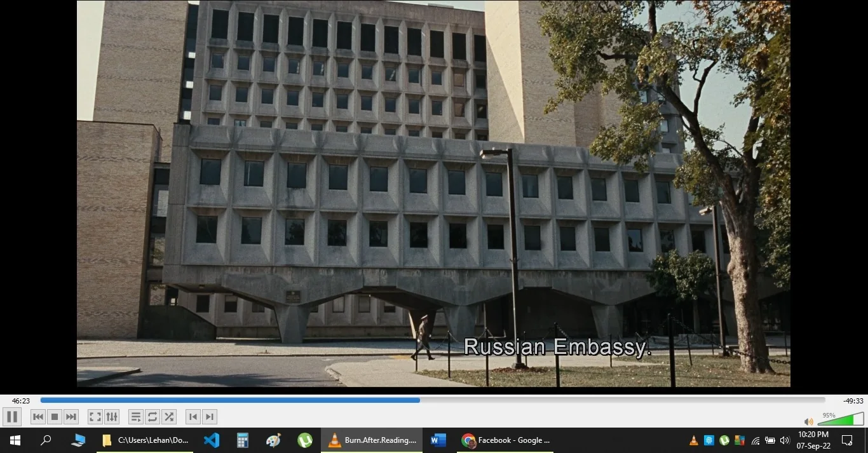The height and width of the screenshot is (453, 868).
Task: Toggle remaining time display -49:33
Action: pos(853,401)
